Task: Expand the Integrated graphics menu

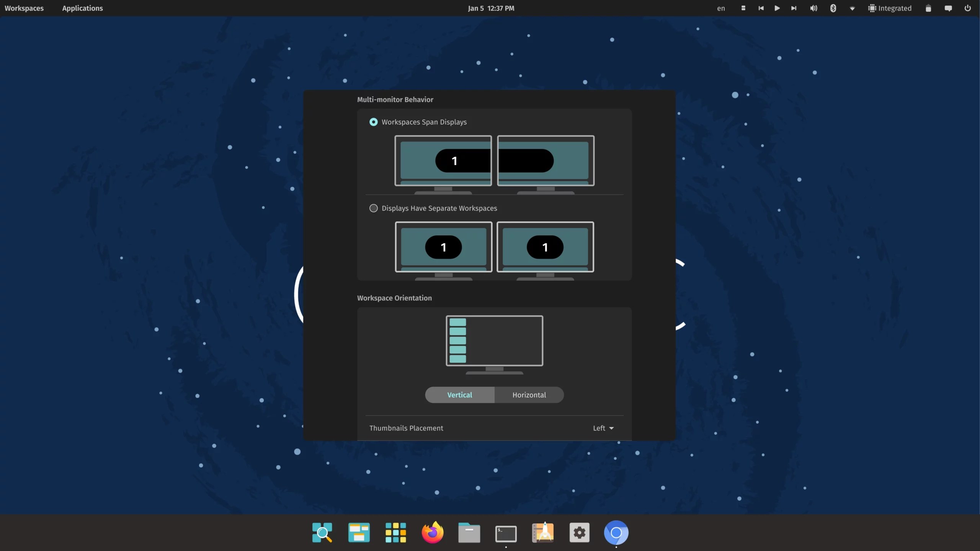Action: click(890, 8)
